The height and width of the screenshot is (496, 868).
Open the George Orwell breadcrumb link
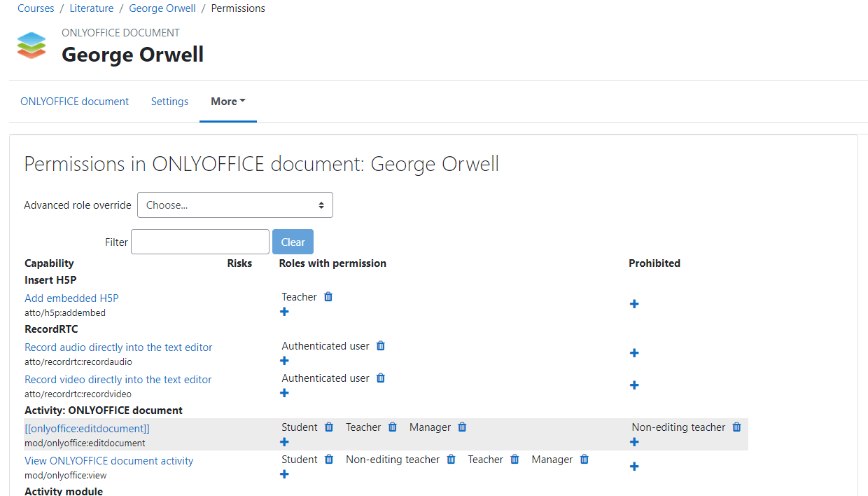(162, 8)
